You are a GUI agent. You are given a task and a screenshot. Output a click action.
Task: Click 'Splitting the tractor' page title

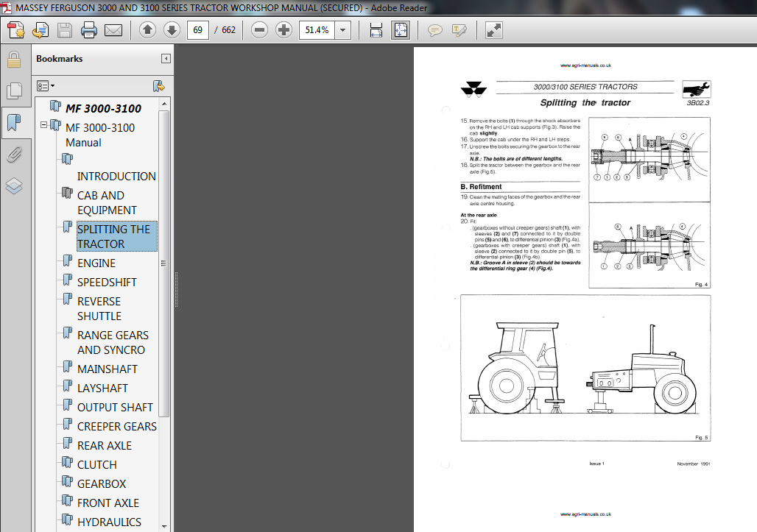point(585,103)
